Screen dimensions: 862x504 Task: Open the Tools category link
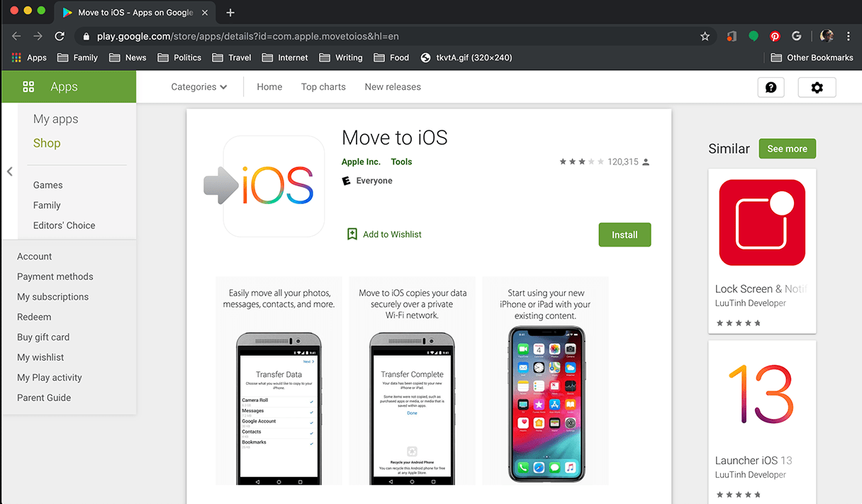point(401,162)
